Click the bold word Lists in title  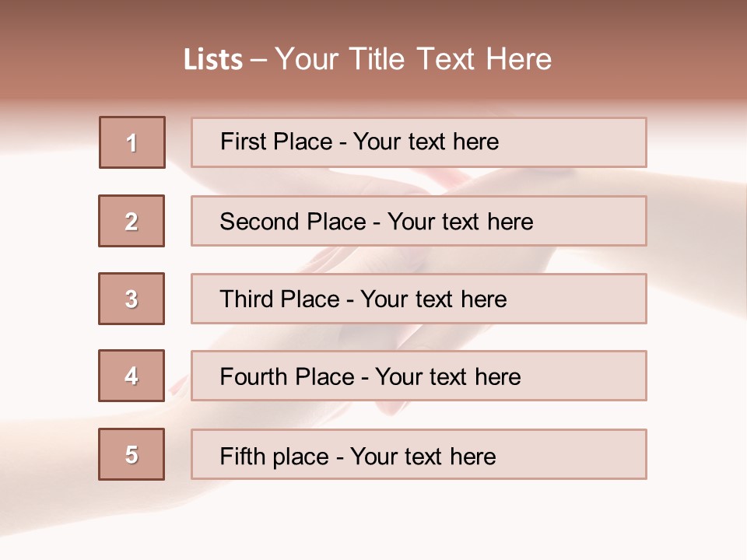coord(213,60)
